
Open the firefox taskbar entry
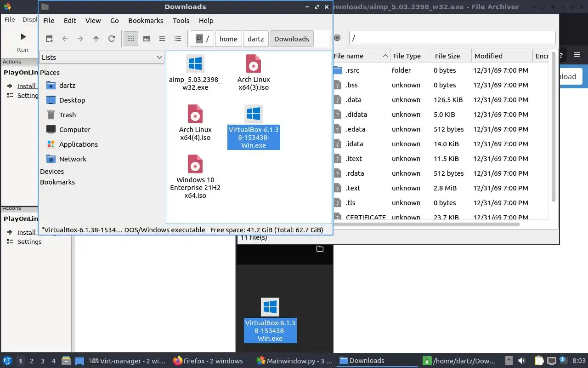pyautogui.click(x=208, y=361)
